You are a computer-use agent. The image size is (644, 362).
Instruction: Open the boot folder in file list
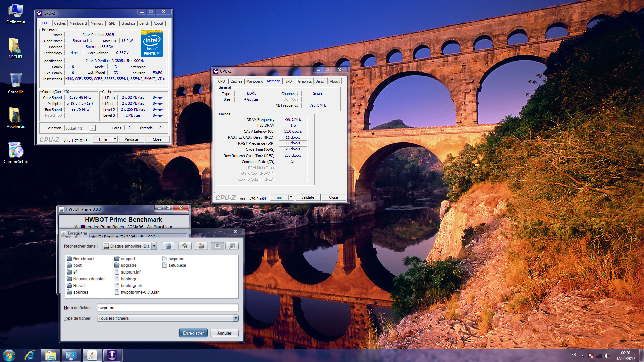click(74, 265)
